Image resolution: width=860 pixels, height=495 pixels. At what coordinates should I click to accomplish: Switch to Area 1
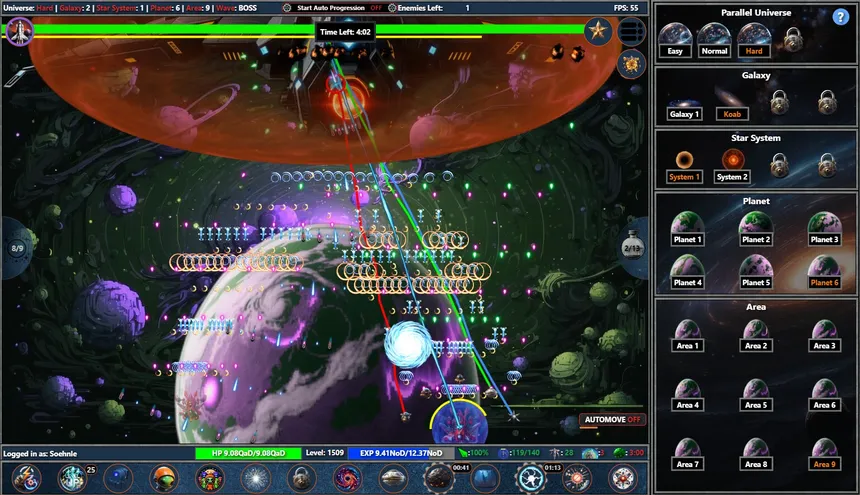(x=688, y=335)
